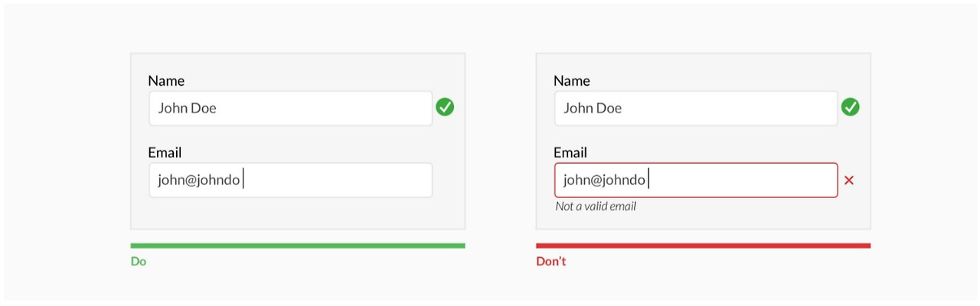Click the Name label in the Do form
980x306 pixels.
pyautogui.click(x=166, y=80)
